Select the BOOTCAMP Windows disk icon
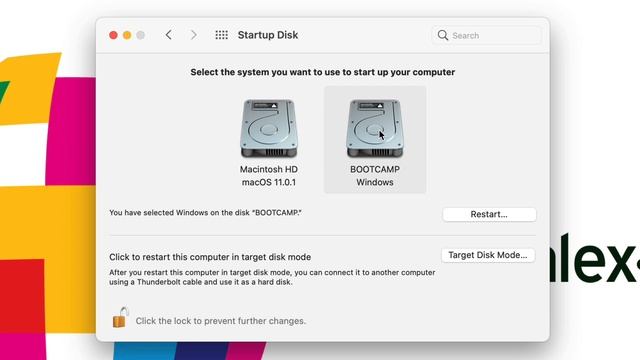This screenshot has width=640, height=360. click(x=375, y=129)
